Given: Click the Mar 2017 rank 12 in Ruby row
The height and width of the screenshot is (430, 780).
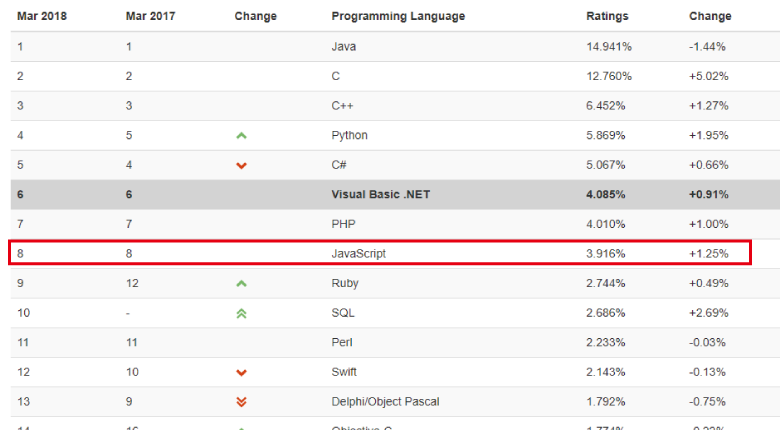Looking at the screenshot, I should coord(132,283).
